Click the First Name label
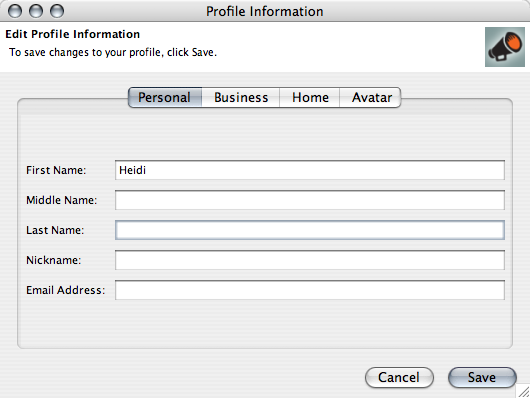530x398 pixels. pyautogui.click(x=56, y=170)
